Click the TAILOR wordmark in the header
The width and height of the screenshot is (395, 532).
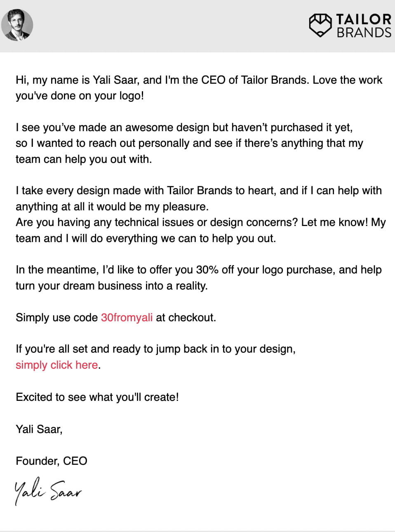pyautogui.click(x=363, y=19)
